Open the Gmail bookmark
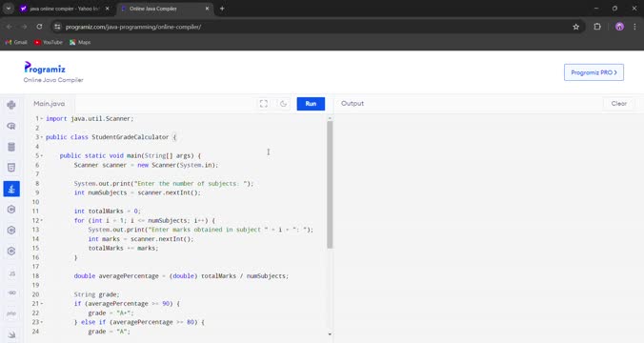The height and width of the screenshot is (343, 644). pos(16,42)
